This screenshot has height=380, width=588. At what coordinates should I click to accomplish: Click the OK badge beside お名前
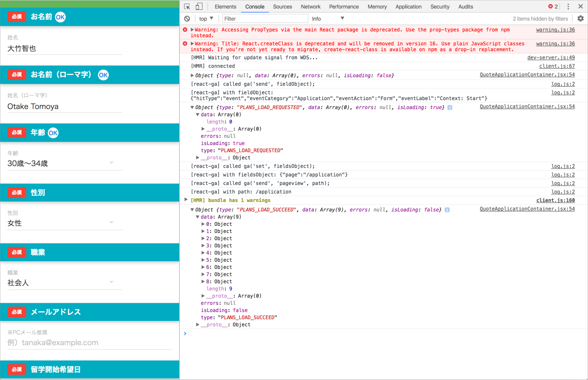tap(60, 17)
